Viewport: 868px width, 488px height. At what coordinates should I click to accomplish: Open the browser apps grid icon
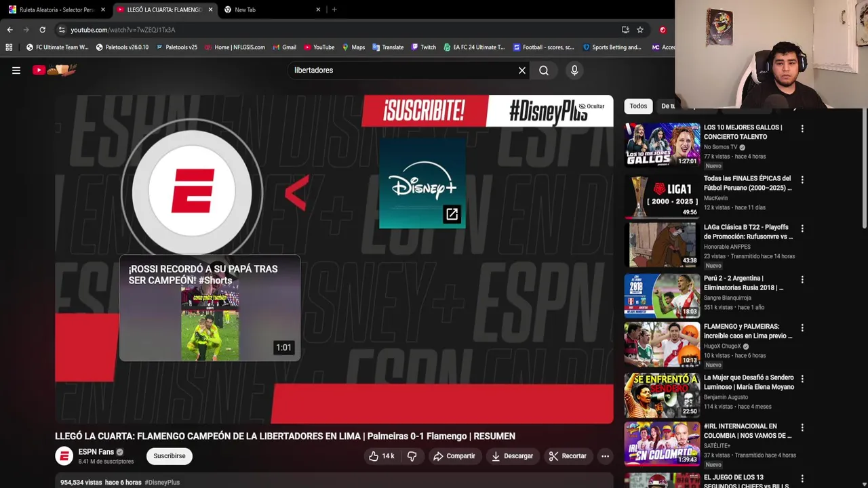point(9,47)
